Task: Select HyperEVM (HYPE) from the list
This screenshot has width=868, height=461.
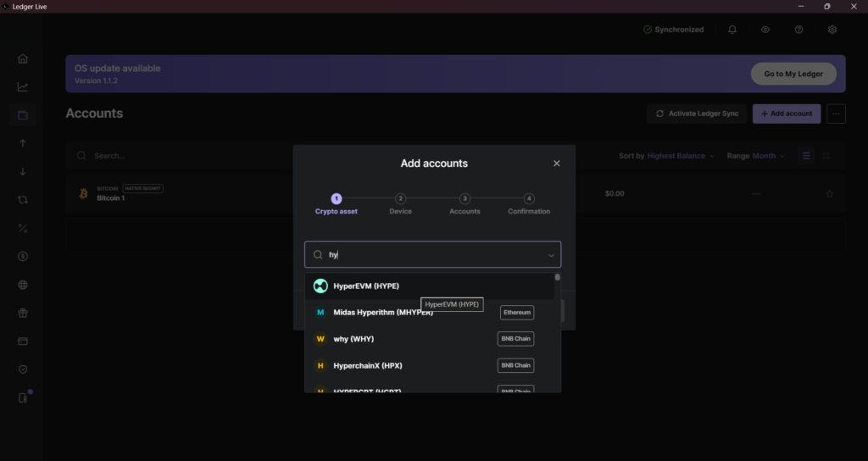Action: pyautogui.click(x=366, y=286)
